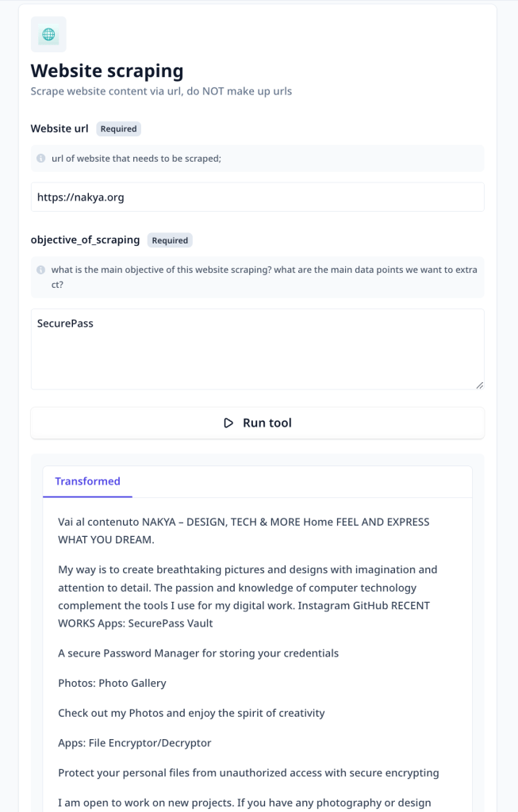Viewport: 518px width, 812px height.
Task: Click the text area resize handle
Action: (x=479, y=385)
